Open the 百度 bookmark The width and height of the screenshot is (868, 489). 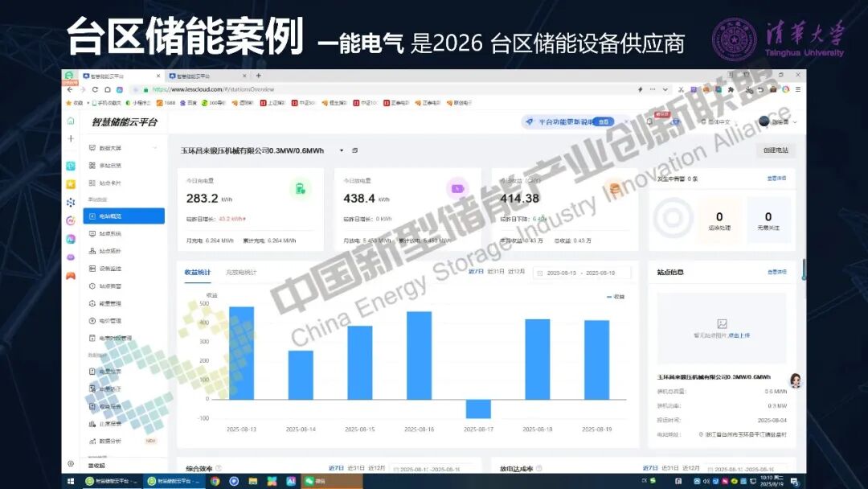(x=188, y=102)
